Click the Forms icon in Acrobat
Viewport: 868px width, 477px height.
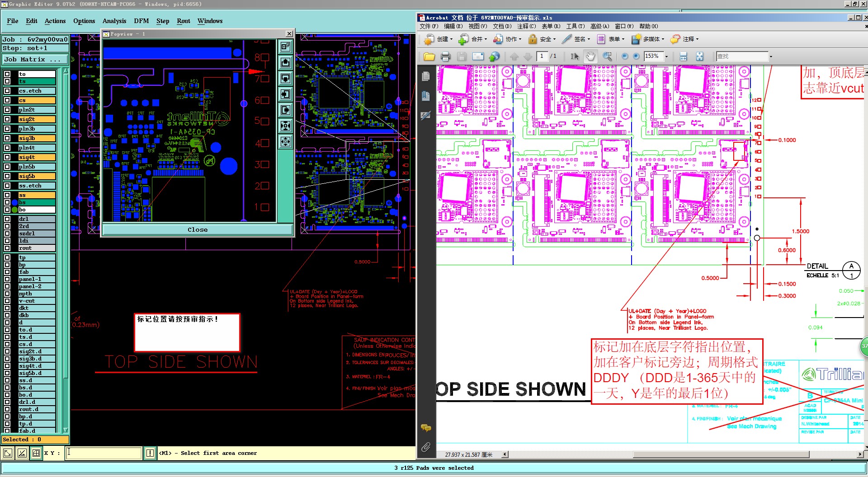(x=601, y=39)
